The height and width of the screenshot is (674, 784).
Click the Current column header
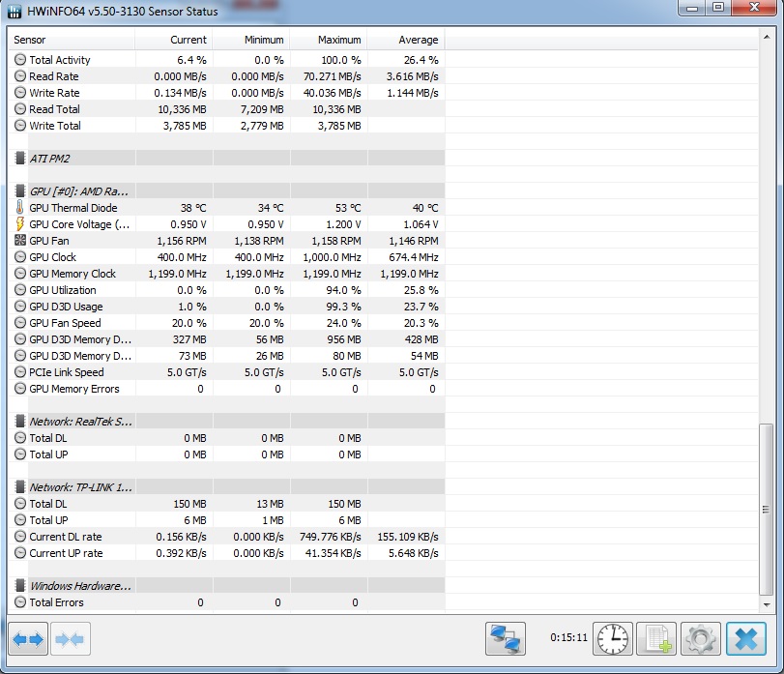click(173, 40)
